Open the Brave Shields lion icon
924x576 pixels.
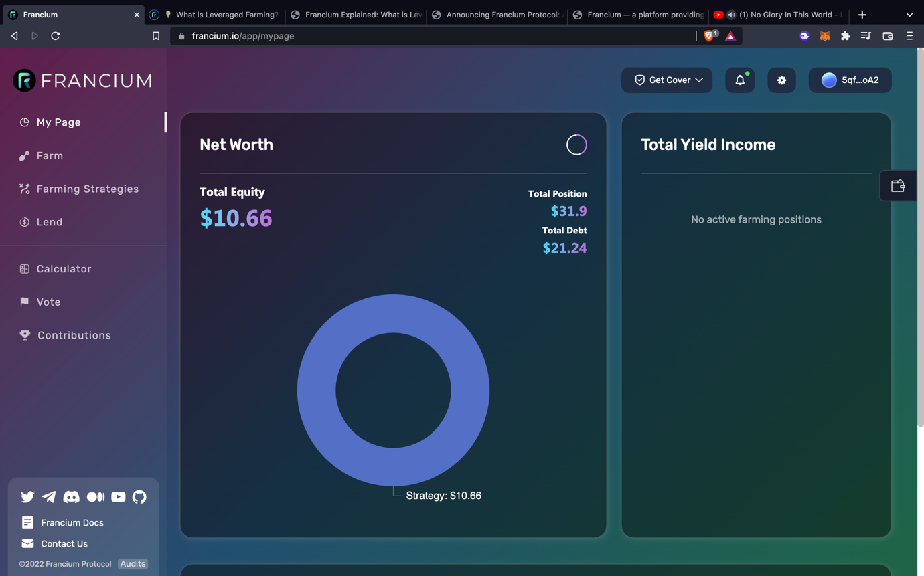709,36
